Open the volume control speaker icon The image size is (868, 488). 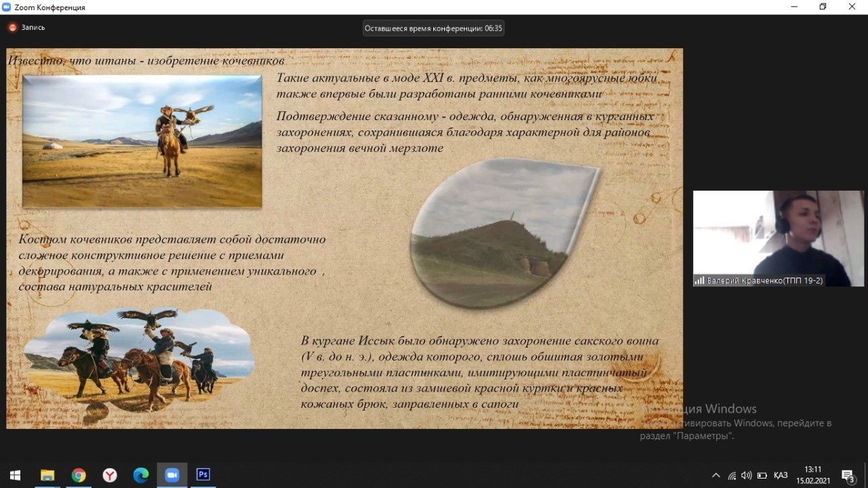[x=747, y=475]
